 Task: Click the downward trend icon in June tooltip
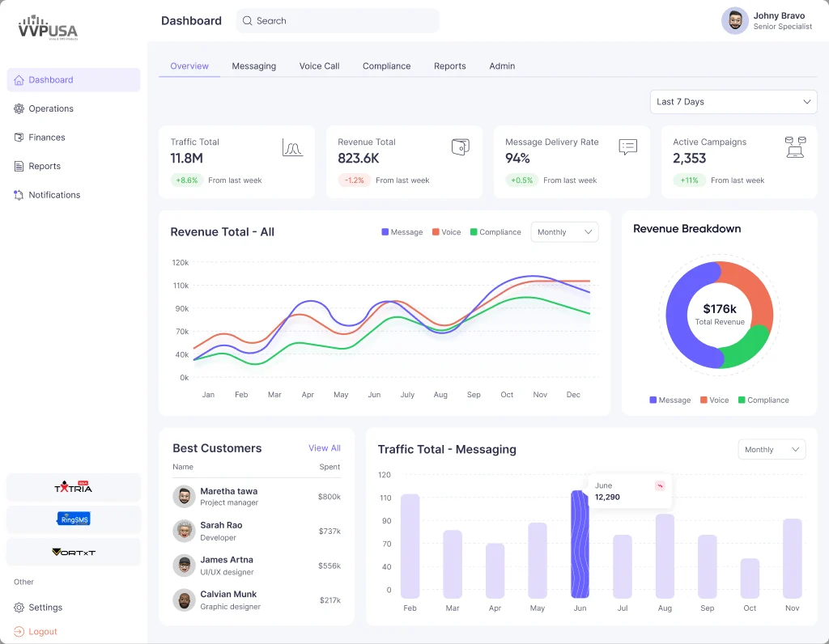pos(660,485)
